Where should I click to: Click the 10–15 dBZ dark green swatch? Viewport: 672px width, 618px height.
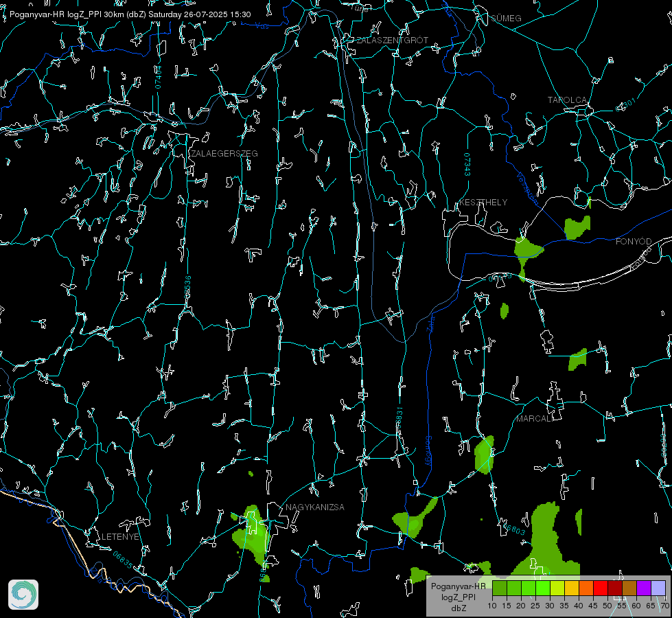(x=499, y=588)
